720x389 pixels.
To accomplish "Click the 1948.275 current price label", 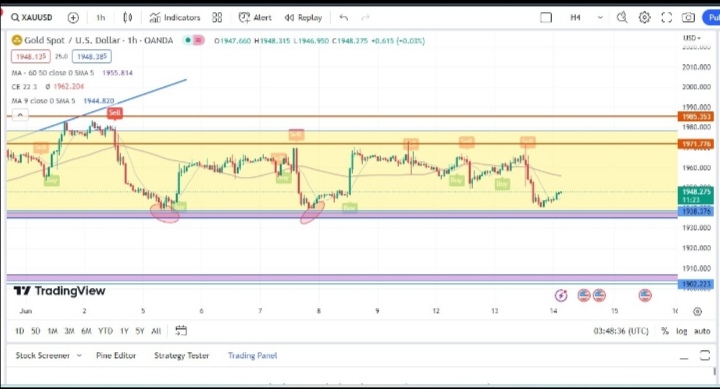I will coord(696,196).
